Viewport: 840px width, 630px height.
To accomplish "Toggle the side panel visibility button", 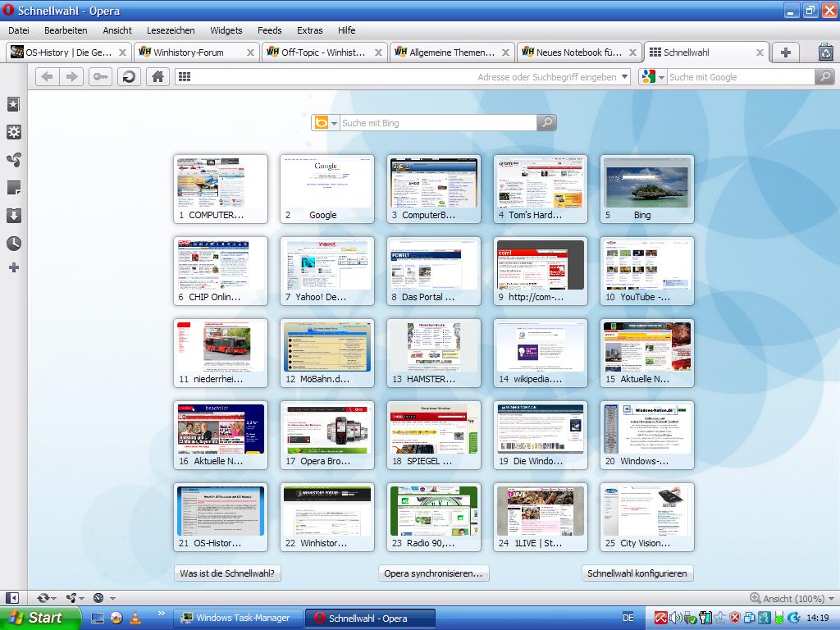I will (12, 598).
